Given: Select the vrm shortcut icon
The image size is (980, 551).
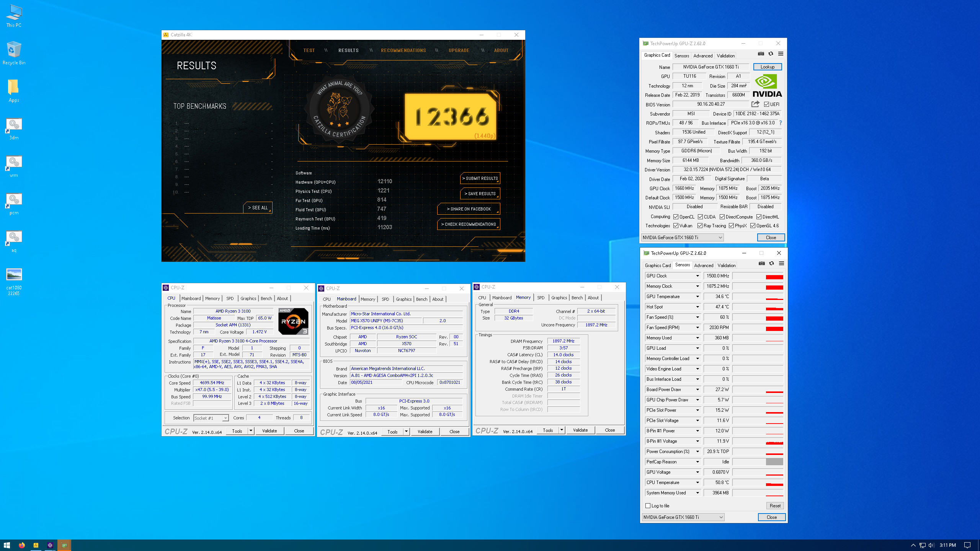Looking at the screenshot, I should pyautogui.click(x=14, y=166).
